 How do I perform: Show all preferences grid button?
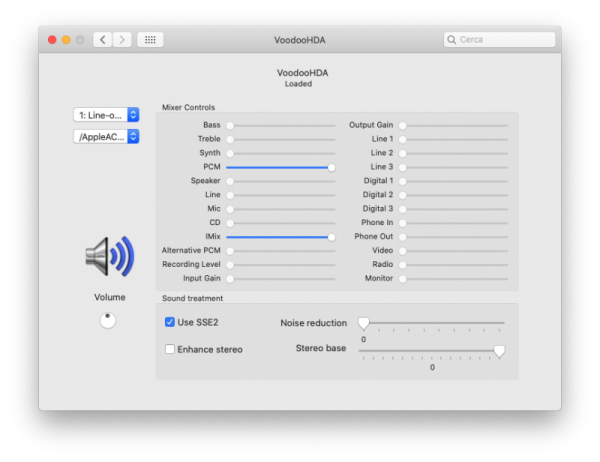(x=150, y=39)
